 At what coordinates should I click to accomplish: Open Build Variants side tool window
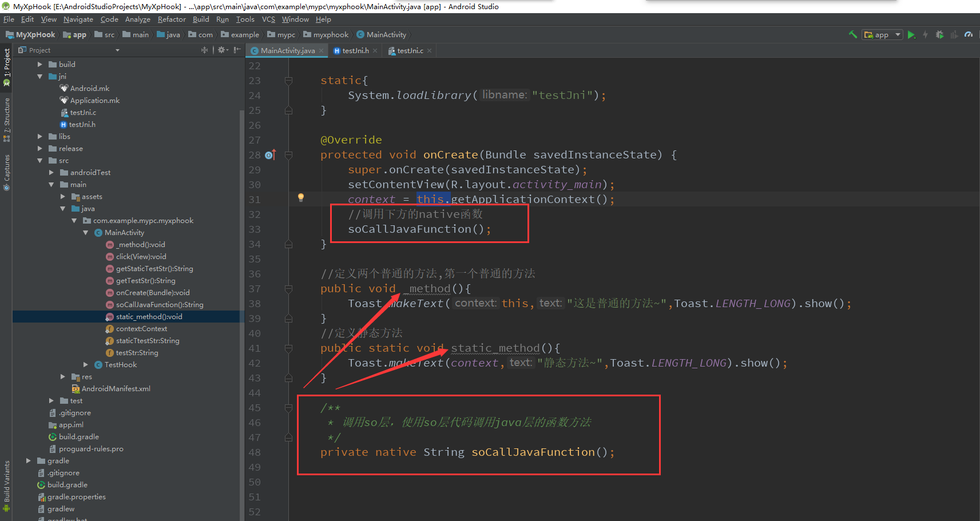coord(7,486)
